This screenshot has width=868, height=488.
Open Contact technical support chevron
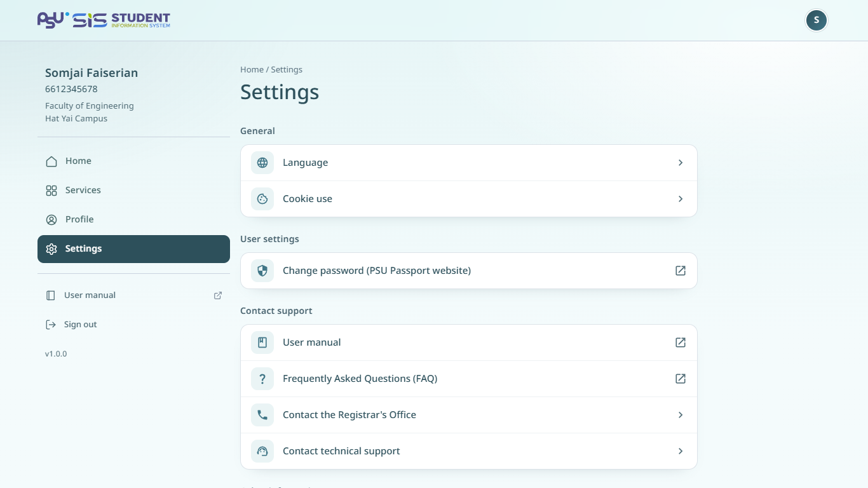[681, 451]
